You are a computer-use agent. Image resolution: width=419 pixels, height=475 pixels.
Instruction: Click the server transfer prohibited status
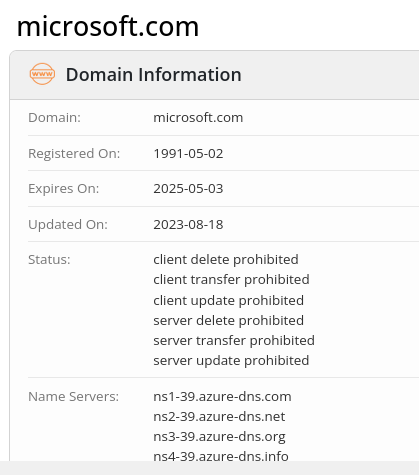click(x=234, y=340)
